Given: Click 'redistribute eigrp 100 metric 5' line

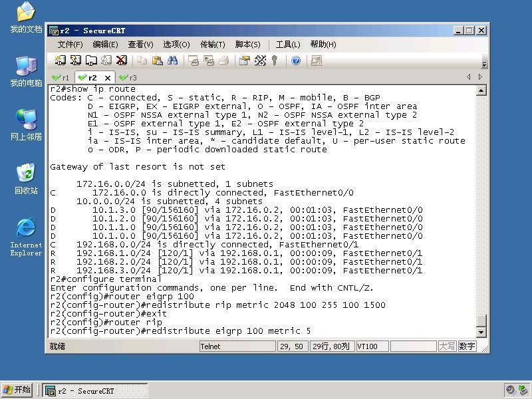Looking at the screenshot, I should click(x=180, y=331).
